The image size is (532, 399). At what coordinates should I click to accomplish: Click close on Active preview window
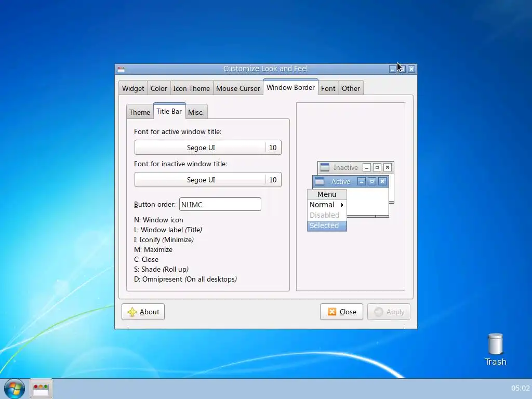pos(382,181)
